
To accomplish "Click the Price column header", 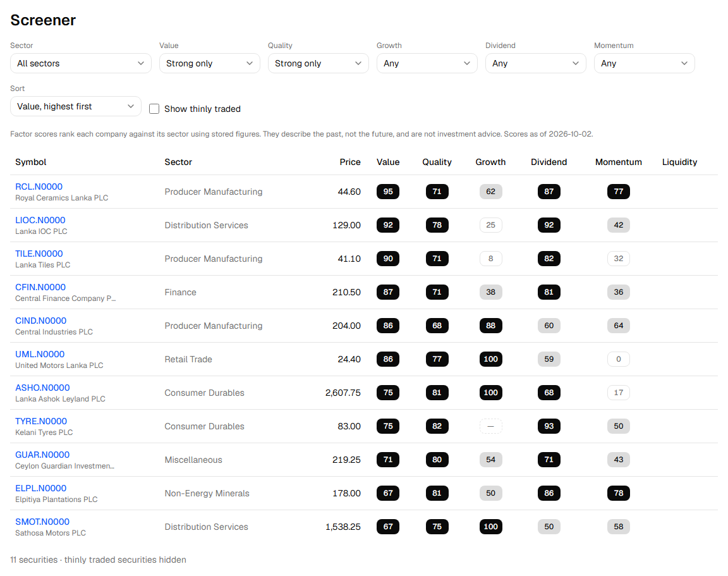I will 350,162.
